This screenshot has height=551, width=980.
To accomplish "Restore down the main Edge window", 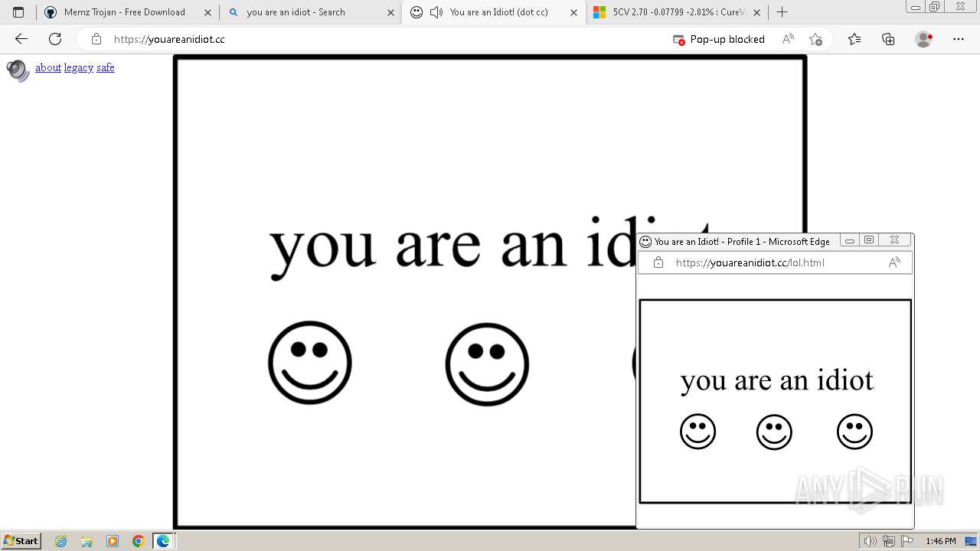I will click(934, 7).
